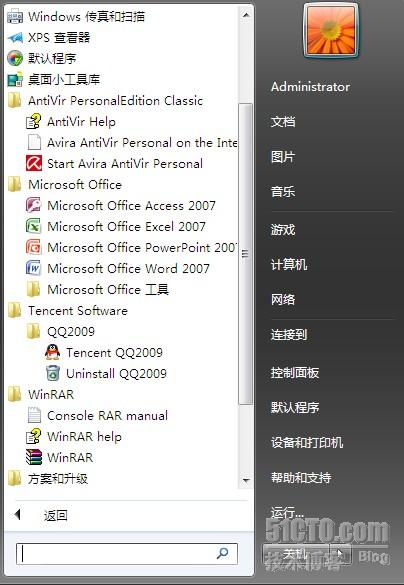Click the Avira on the Internet document icon
This screenshot has width=404, height=585.
(x=34, y=143)
